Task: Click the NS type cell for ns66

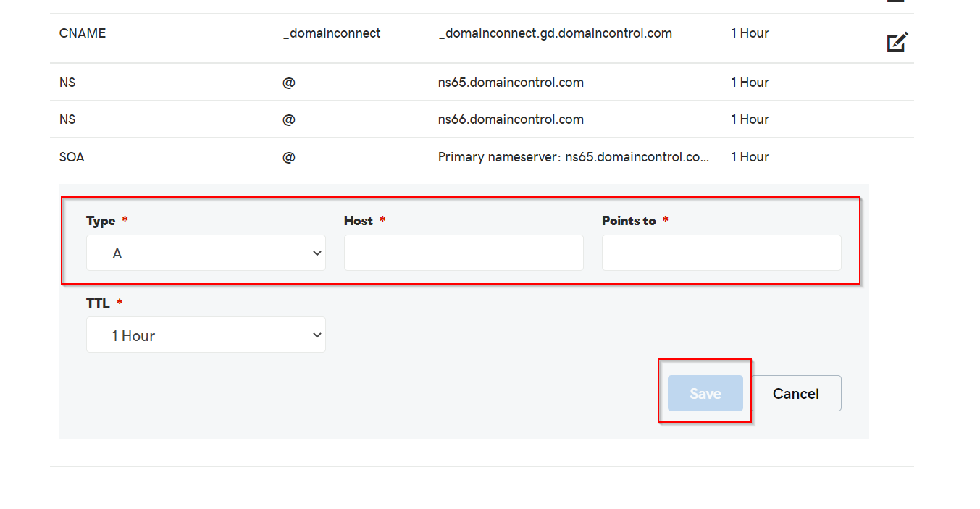Action: tap(67, 119)
